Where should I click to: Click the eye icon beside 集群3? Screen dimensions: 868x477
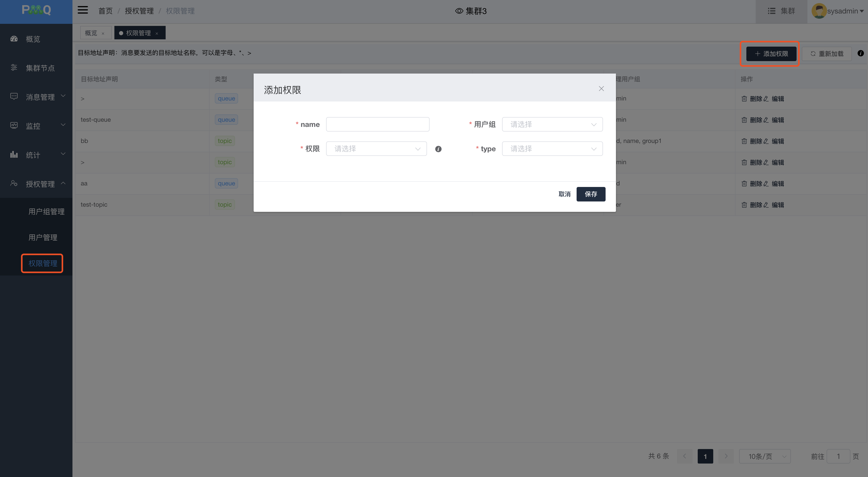click(459, 11)
